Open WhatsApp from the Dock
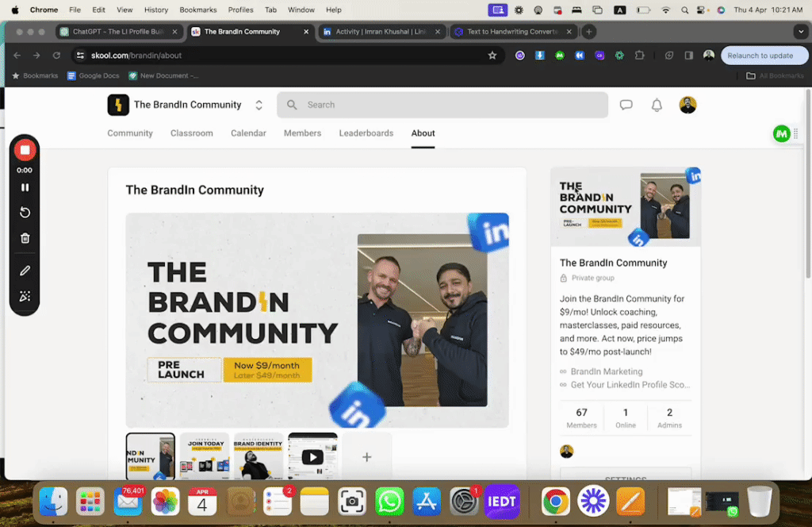 389,502
